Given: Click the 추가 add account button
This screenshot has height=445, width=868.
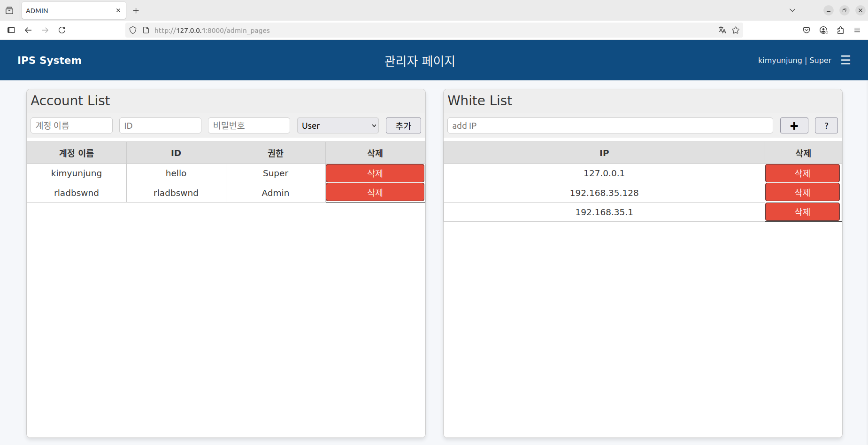Looking at the screenshot, I should click(403, 125).
